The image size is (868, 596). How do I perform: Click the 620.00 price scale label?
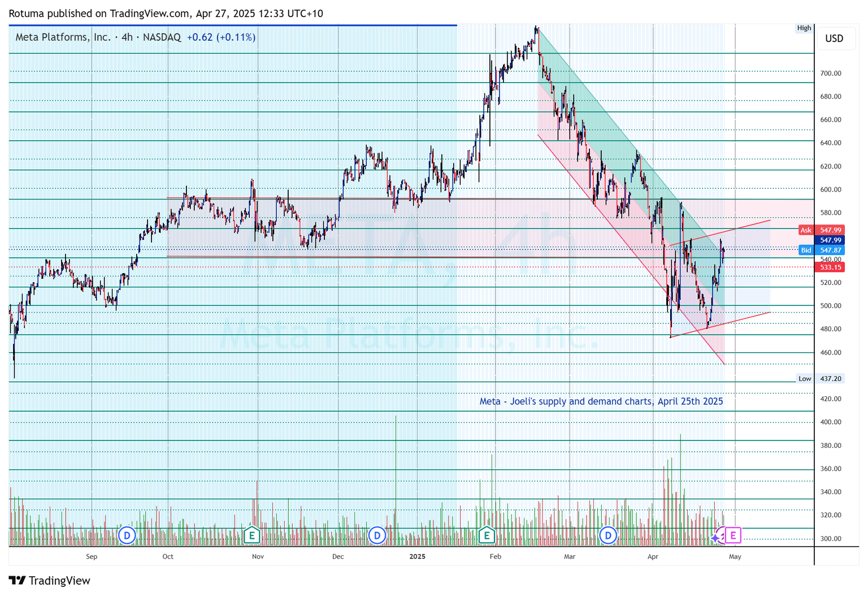(x=831, y=167)
